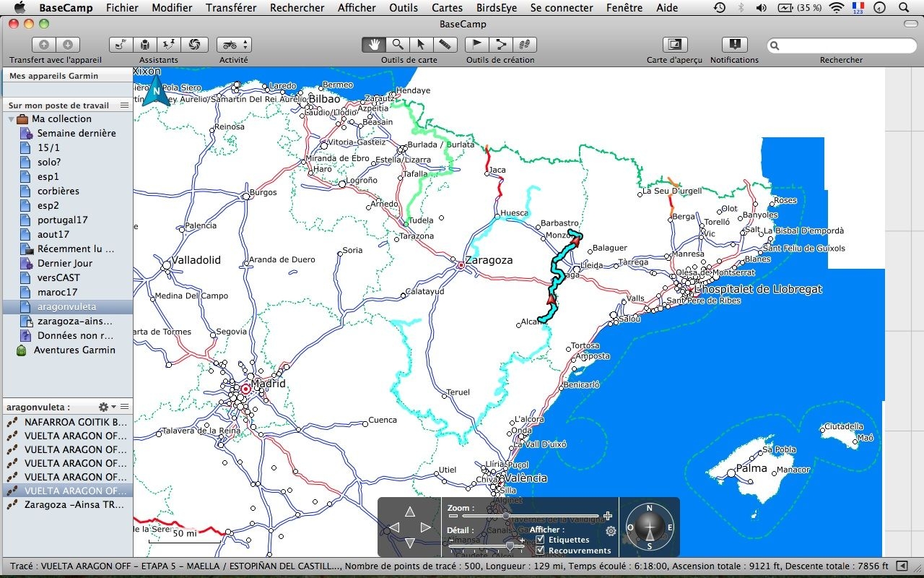Select the aout17 list
Screen dimensions: 924x578
pos(68,234)
